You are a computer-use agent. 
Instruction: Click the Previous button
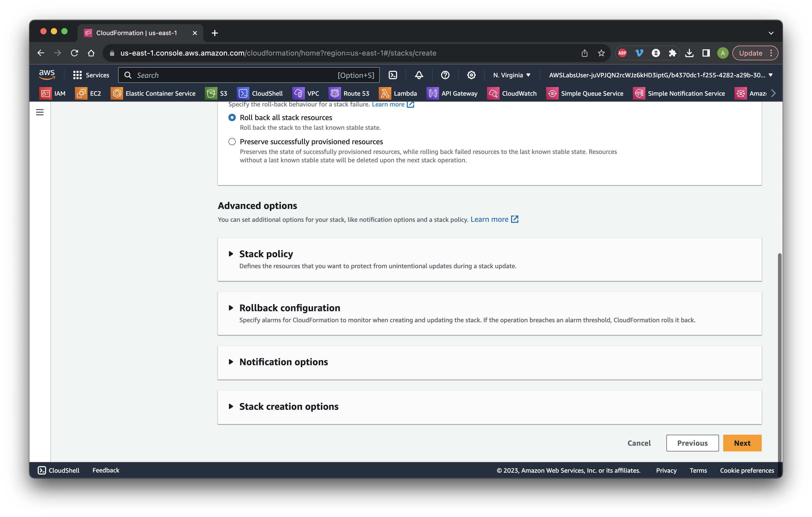pyautogui.click(x=692, y=443)
